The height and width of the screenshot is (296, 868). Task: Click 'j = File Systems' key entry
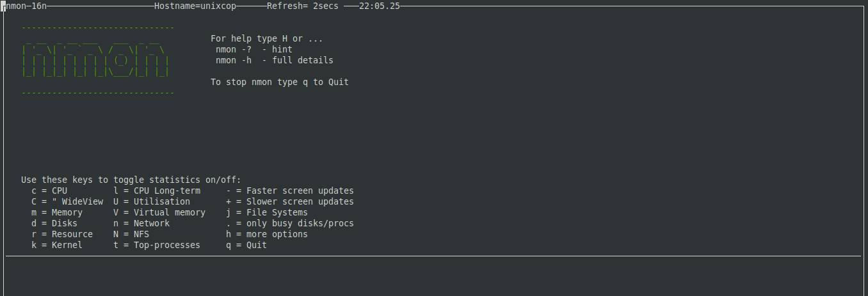coord(267,212)
